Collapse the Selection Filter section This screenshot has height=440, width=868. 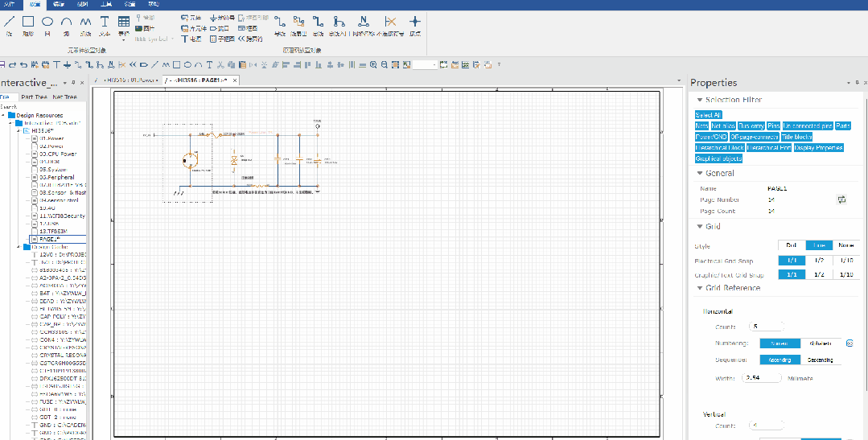click(699, 100)
